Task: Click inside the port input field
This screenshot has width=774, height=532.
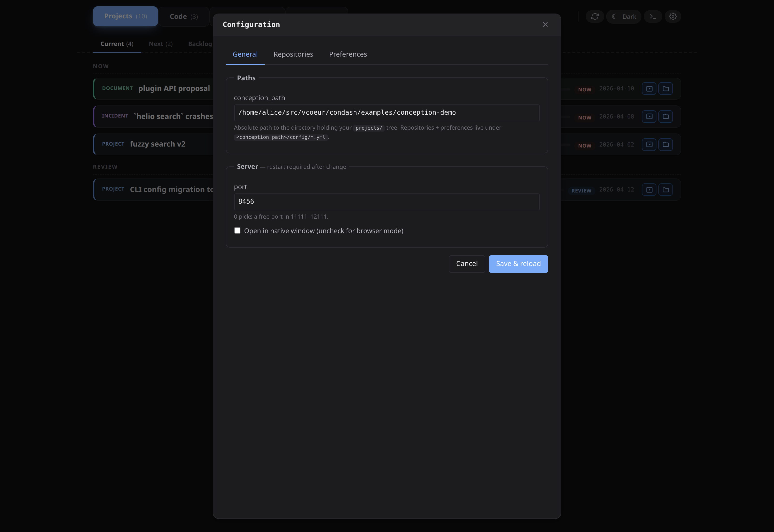Action: click(x=387, y=202)
